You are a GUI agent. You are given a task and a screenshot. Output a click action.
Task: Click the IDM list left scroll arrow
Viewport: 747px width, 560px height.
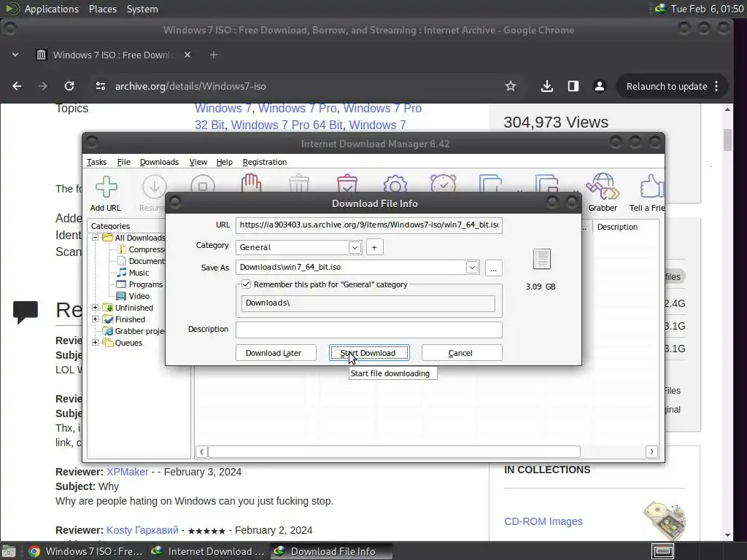coord(201,451)
